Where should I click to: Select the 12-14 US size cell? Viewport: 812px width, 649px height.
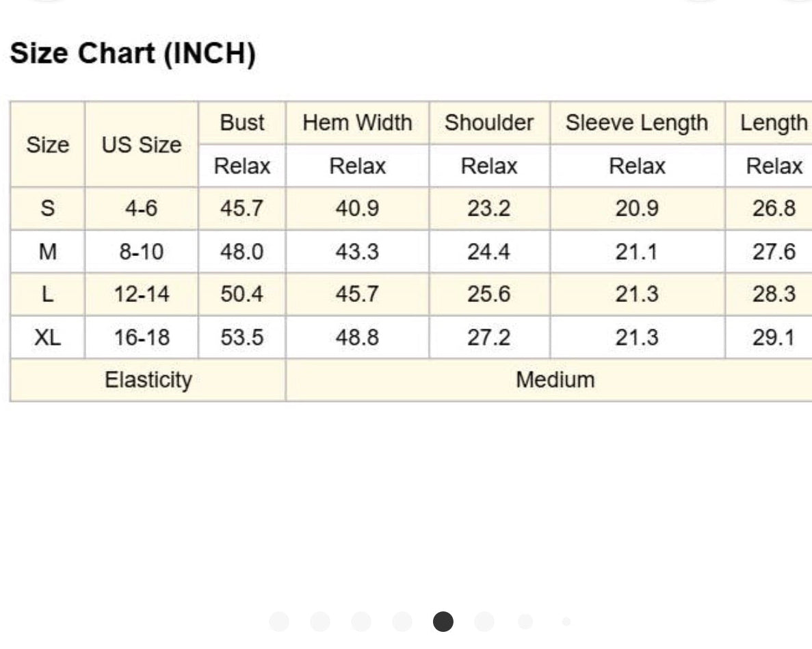click(142, 294)
